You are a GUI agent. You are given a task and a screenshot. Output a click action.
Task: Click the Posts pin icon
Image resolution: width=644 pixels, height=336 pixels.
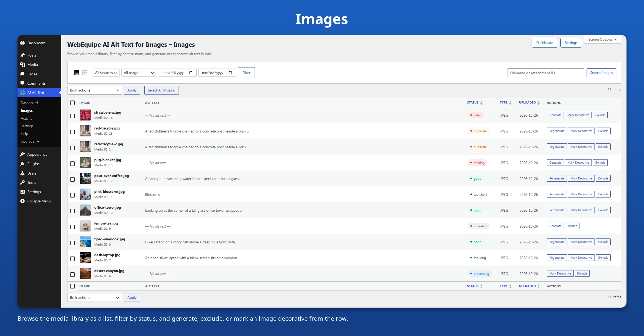pos(22,55)
